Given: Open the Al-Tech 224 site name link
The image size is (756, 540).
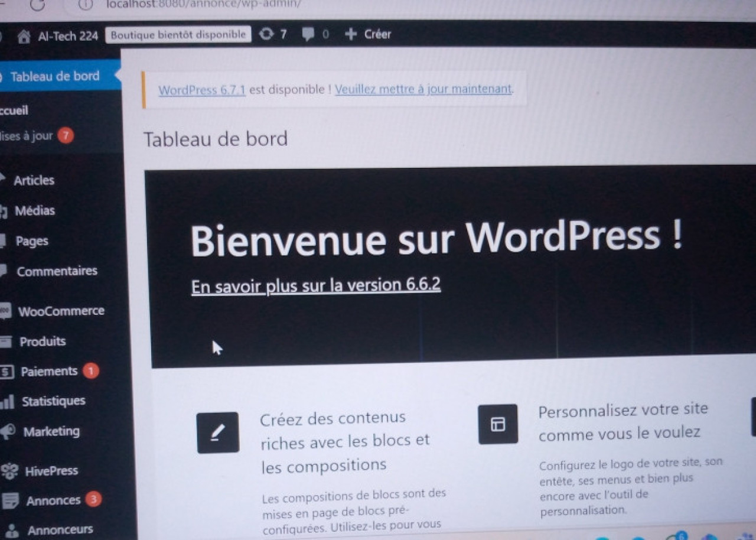Looking at the screenshot, I should (x=68, y=35).
